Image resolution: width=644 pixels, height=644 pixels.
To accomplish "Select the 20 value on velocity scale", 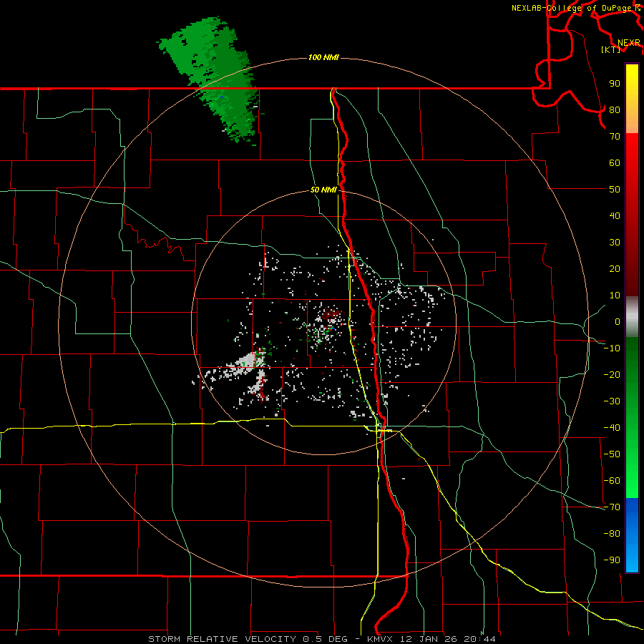I will click(x=615, y=269).
